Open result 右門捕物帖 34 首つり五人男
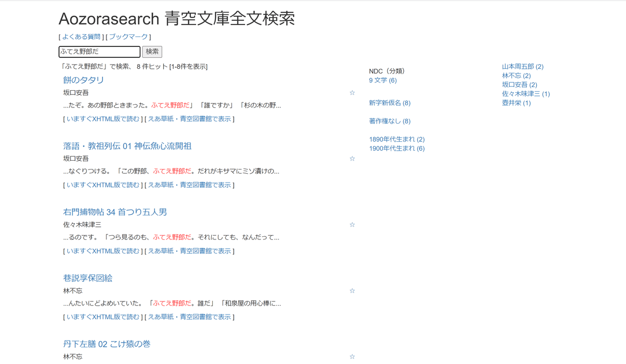 pos(115,212)
